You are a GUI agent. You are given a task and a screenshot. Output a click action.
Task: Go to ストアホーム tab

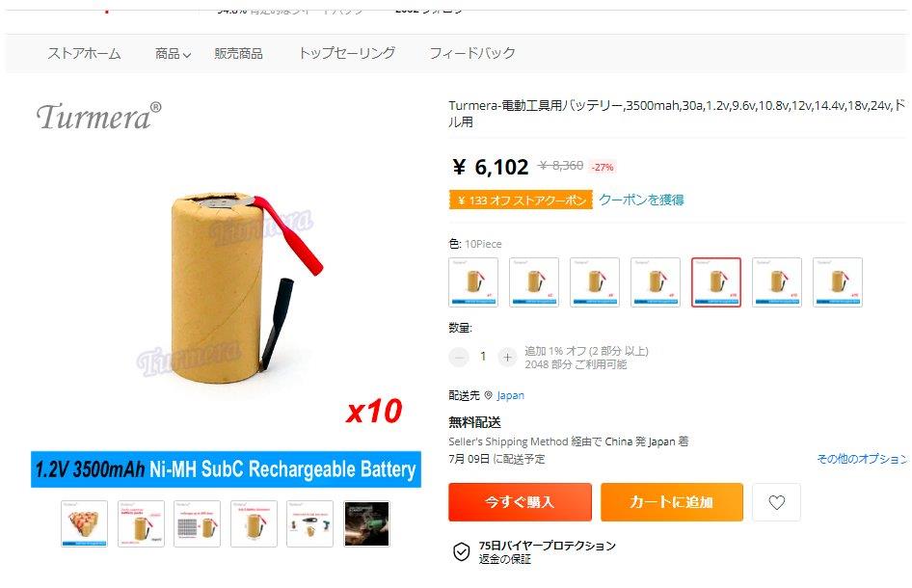(x=84, y=54)
